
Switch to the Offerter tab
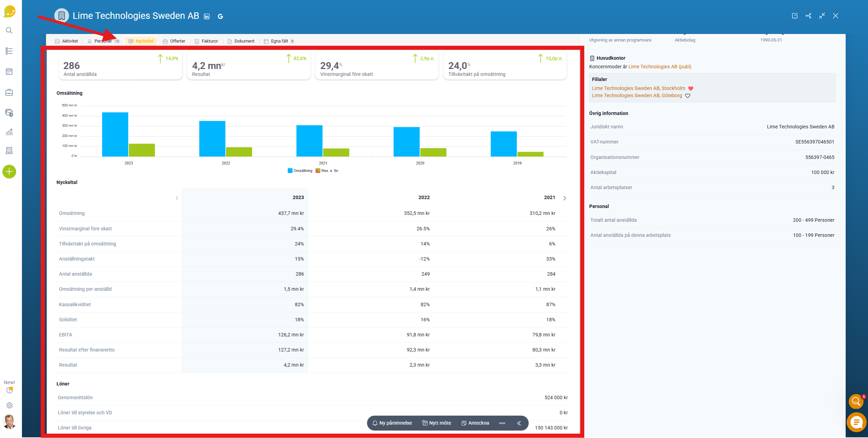pos(174,41)
